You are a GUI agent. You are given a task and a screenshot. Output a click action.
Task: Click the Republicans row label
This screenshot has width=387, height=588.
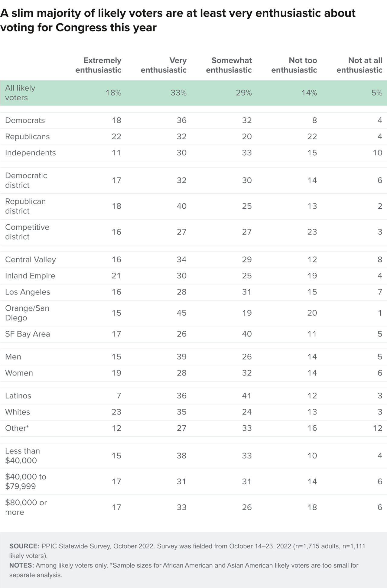tap(27, 137)
